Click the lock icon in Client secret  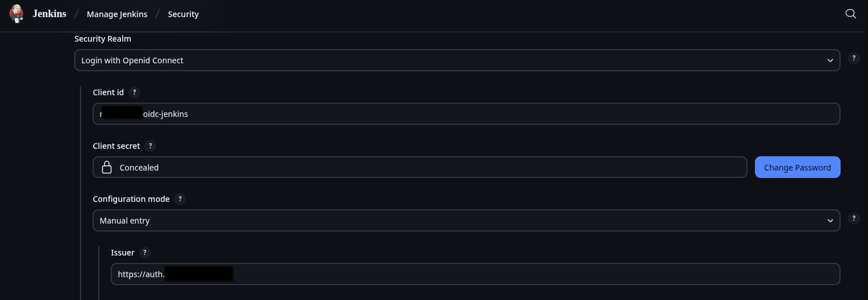tap(106, 168)
